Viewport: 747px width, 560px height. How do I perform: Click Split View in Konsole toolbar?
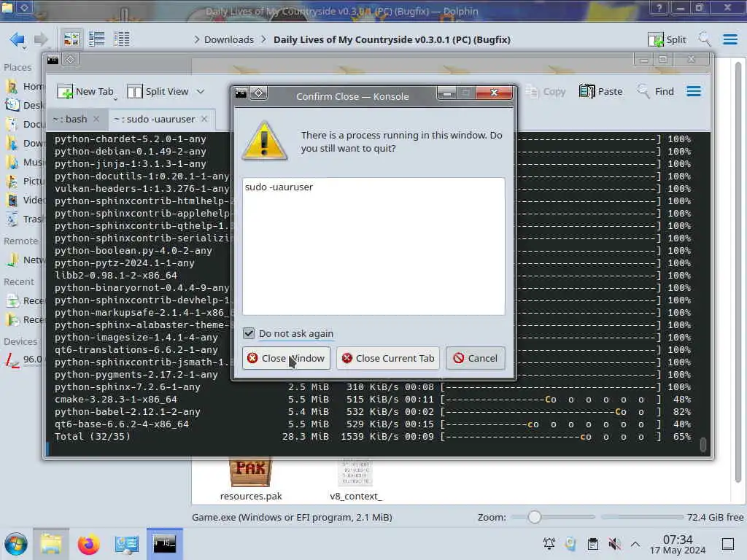point(158,91)
